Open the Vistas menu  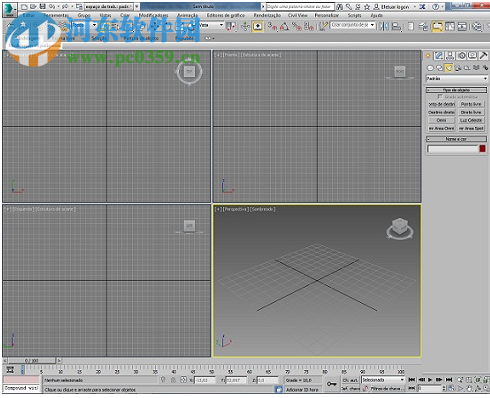pos(105,15)
